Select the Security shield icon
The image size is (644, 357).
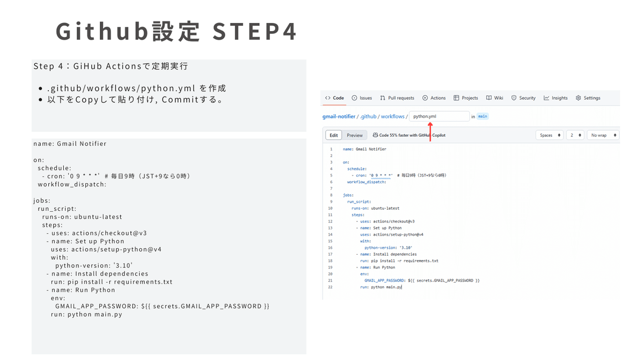tap(514, 98)
